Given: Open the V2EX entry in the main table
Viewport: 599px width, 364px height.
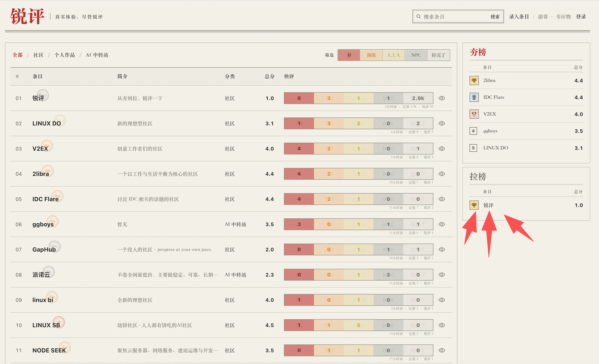Looking at the screenshot, I should [x=40, y=149].
